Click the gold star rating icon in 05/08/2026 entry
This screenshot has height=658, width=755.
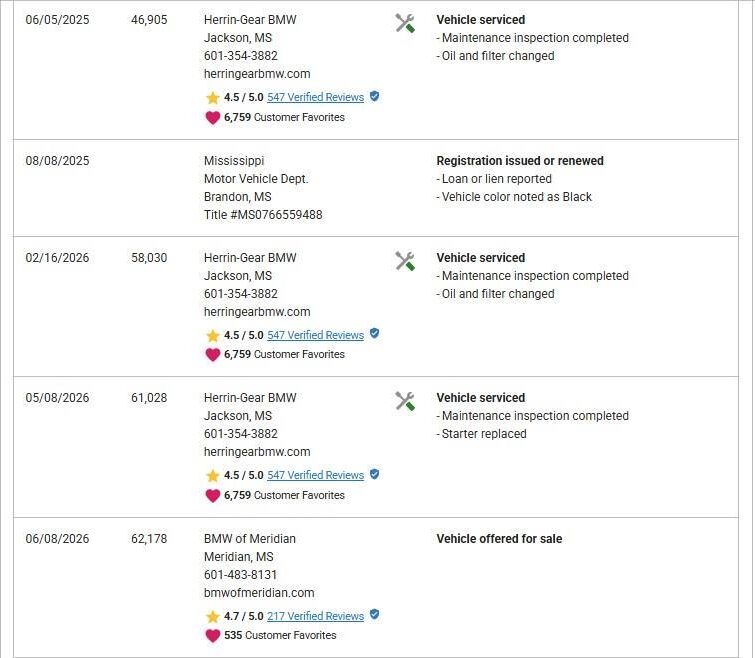point(212,476)
